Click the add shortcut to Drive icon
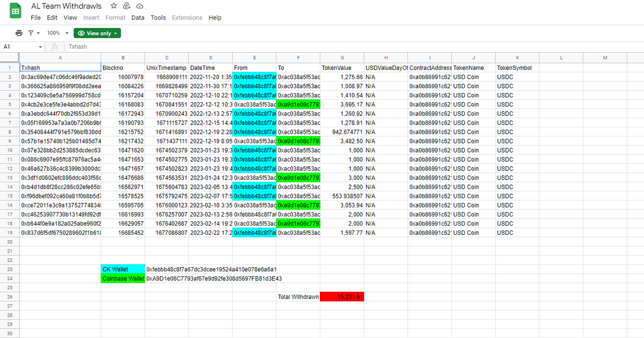 click(x=127, y=6)
